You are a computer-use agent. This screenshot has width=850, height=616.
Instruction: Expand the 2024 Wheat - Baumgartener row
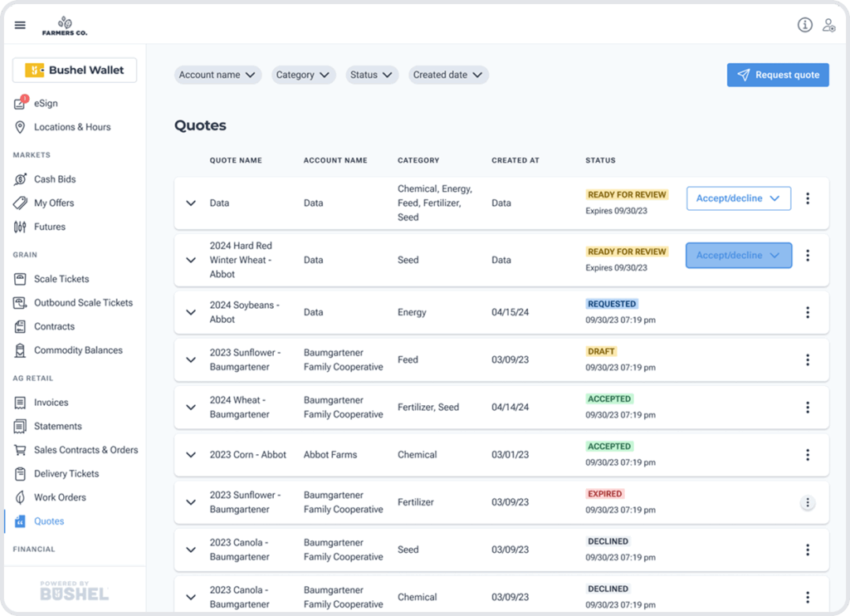point(191,408)
